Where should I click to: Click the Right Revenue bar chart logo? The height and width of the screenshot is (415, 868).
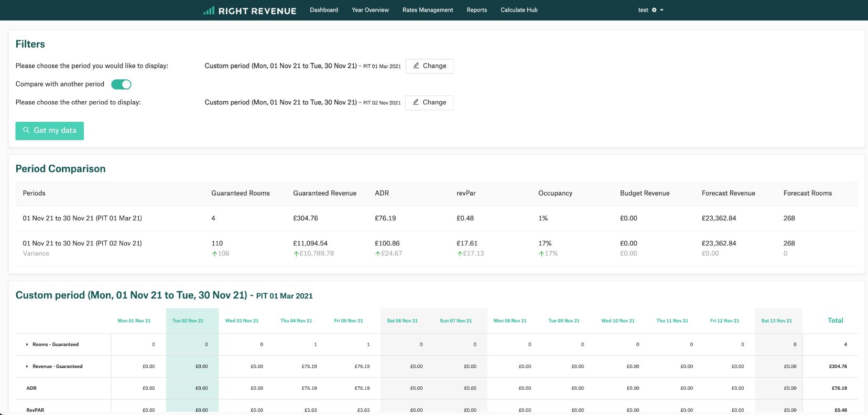click(x=209, y=10)
